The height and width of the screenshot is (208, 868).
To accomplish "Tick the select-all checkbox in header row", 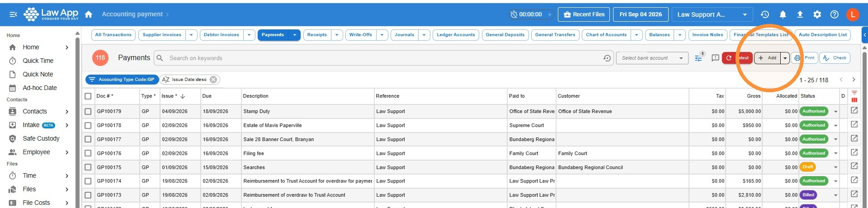I will (x=88, y=96).
